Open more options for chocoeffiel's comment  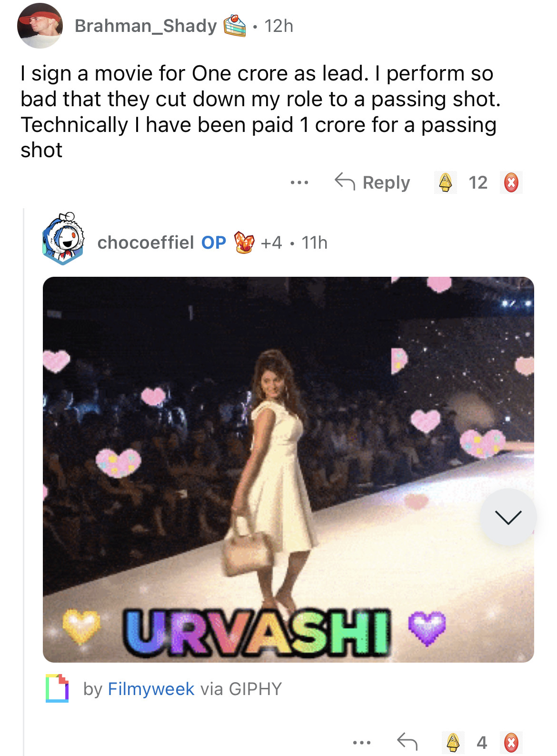point(362,742)
